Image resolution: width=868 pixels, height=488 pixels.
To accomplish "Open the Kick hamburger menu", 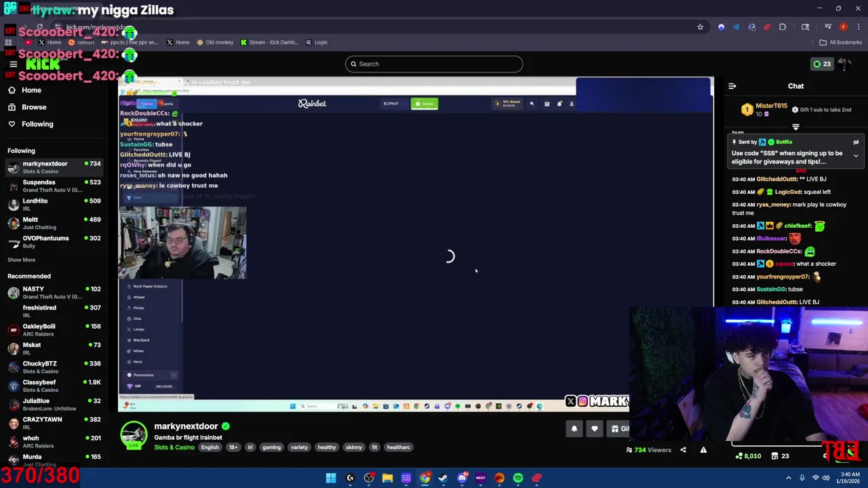I will click(x=13, y=64).
